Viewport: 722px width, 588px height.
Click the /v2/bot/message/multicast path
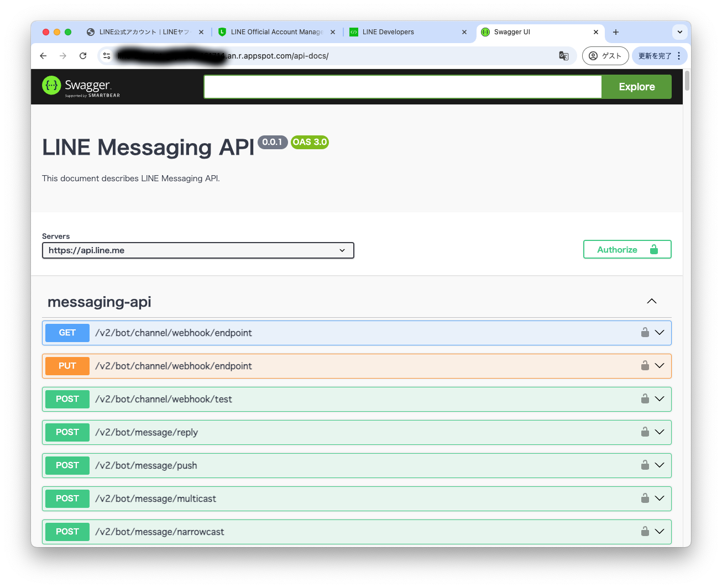(x=155, y=498)
